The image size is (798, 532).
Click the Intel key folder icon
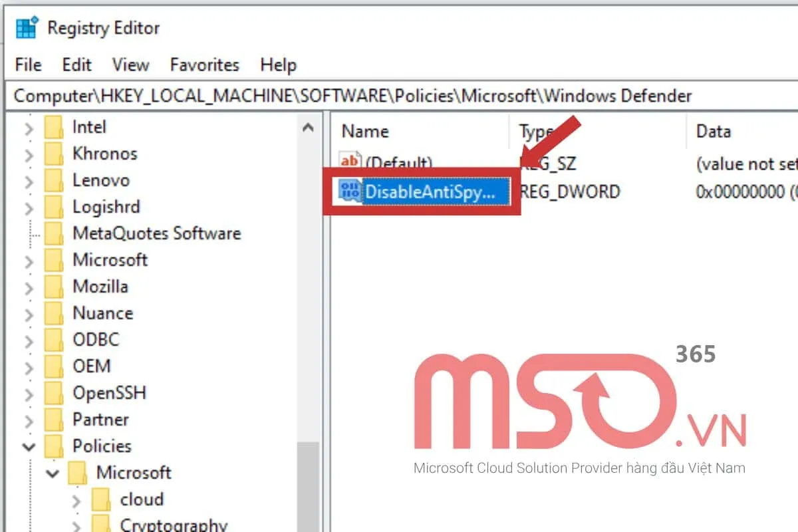(53, 127)
